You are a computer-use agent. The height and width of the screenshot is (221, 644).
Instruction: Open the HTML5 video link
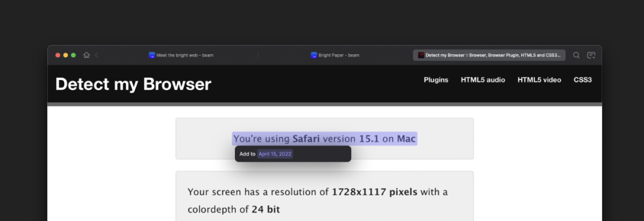539,80
